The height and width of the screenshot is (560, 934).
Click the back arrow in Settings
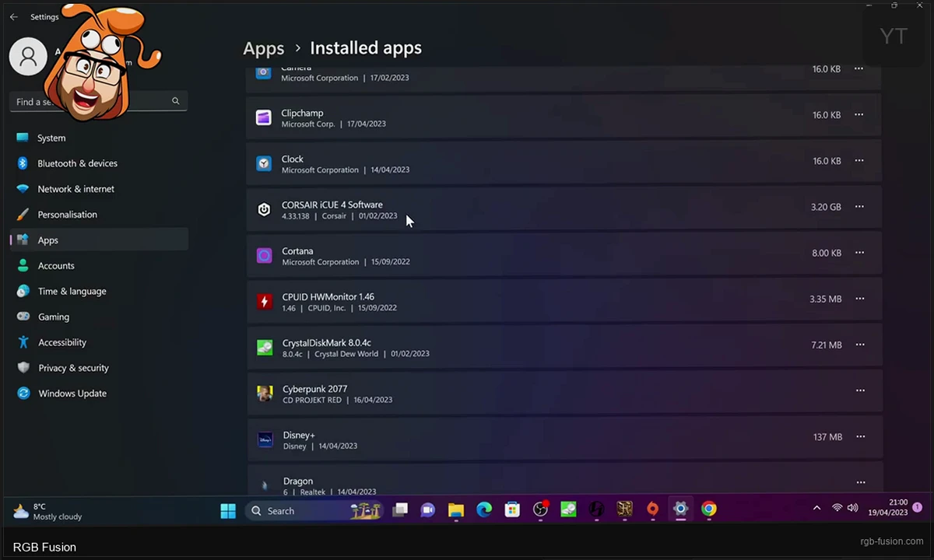click(13, 16)
